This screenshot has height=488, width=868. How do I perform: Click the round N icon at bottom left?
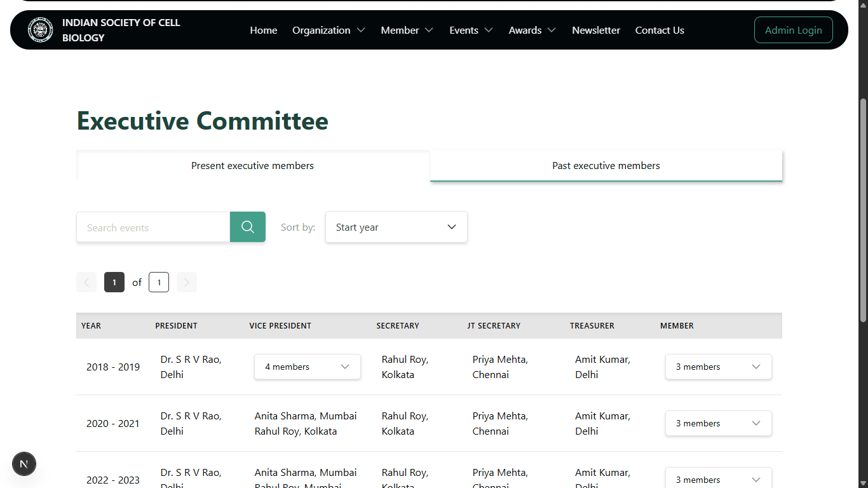24,464
